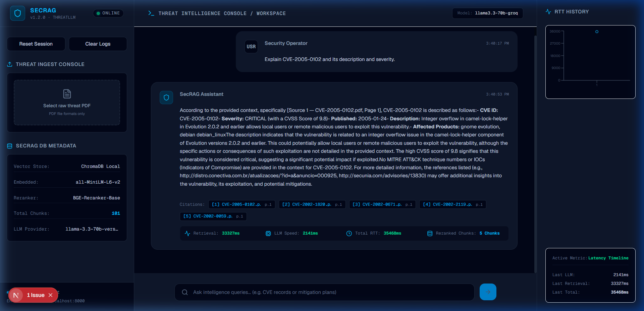The image size is (644, 311).
Task: Open citation [1] CVE-2005-0102
Action: 242,204
